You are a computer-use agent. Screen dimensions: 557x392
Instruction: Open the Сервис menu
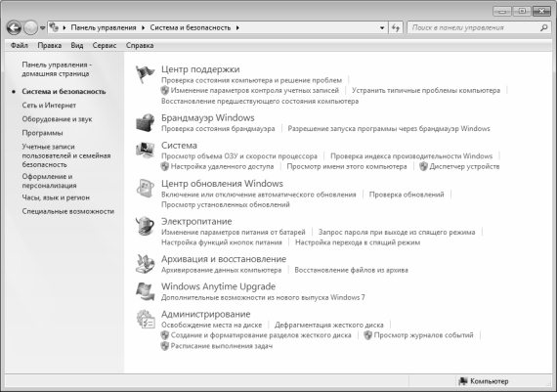tap(105, 46)
